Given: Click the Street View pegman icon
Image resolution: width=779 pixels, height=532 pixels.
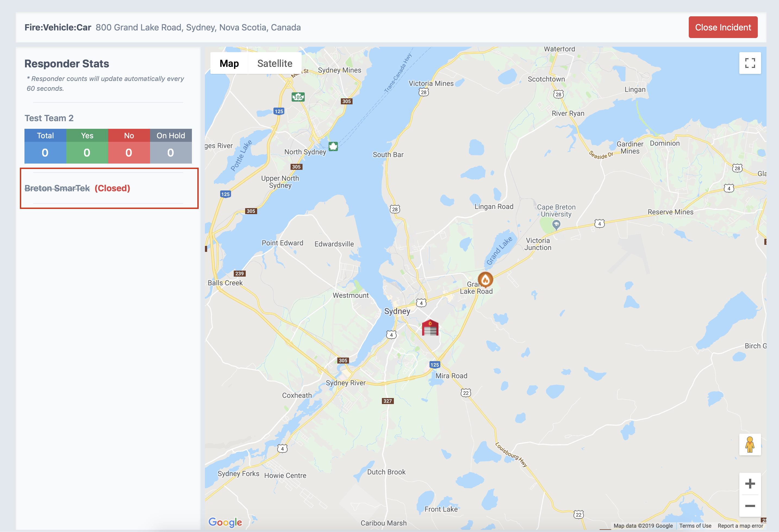Looking at the screenshot, I should click(749, 446).
